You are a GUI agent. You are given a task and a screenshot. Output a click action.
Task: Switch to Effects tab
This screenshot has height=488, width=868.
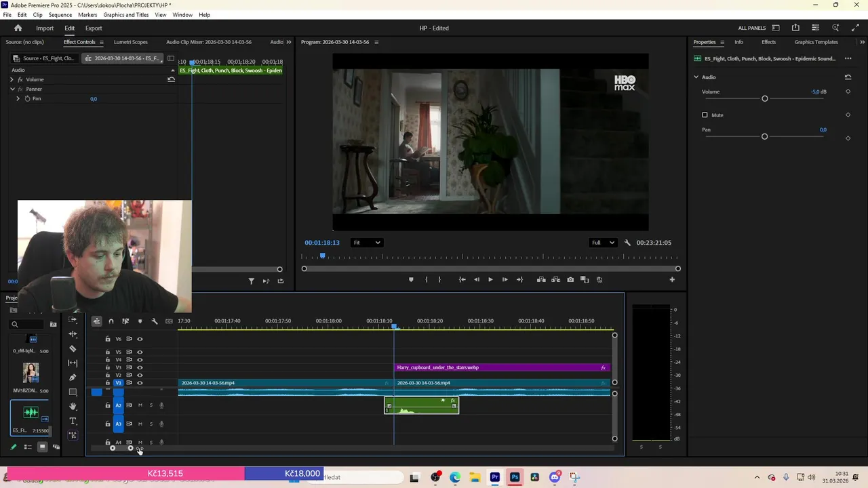pyautogui.click(x=768, y=42)
